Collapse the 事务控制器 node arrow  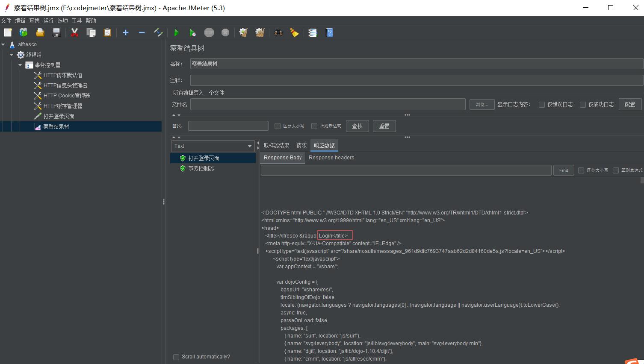[20, 65]
